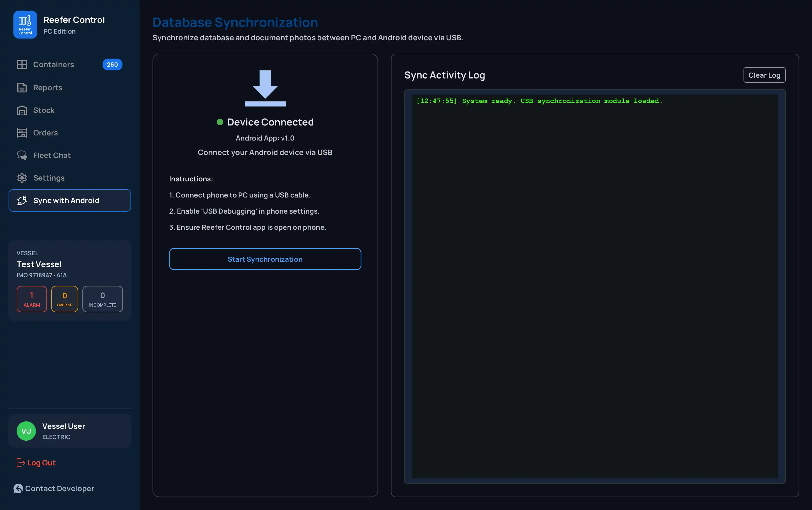Viewport: 812px width, 510px height.
Task: Click the Sync Activity Log heading
Action: click(445, 75)
